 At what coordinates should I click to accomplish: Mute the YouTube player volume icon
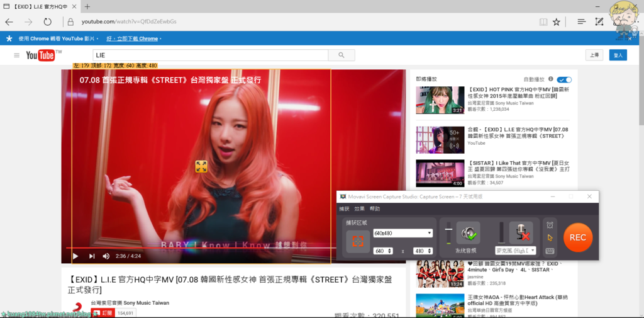(106, 256)
